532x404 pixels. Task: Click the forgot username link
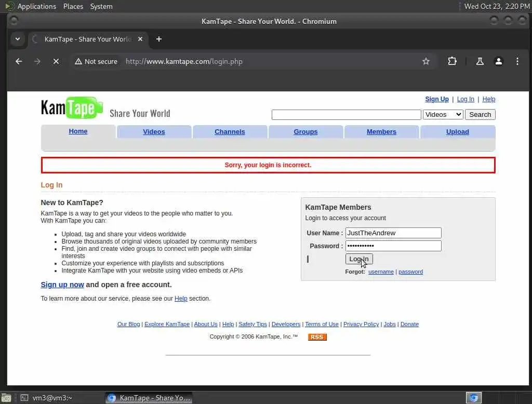click(381, 272)
